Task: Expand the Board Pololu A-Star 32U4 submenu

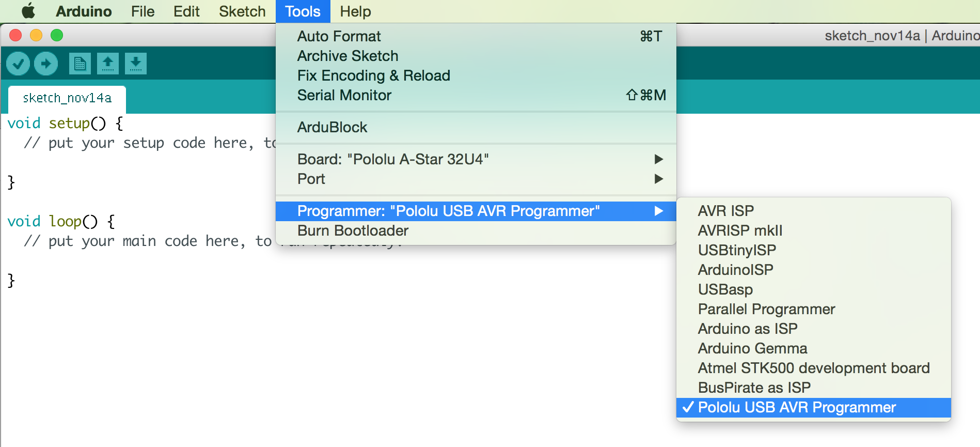Action: pyautogui.click(x=476, y=159)
